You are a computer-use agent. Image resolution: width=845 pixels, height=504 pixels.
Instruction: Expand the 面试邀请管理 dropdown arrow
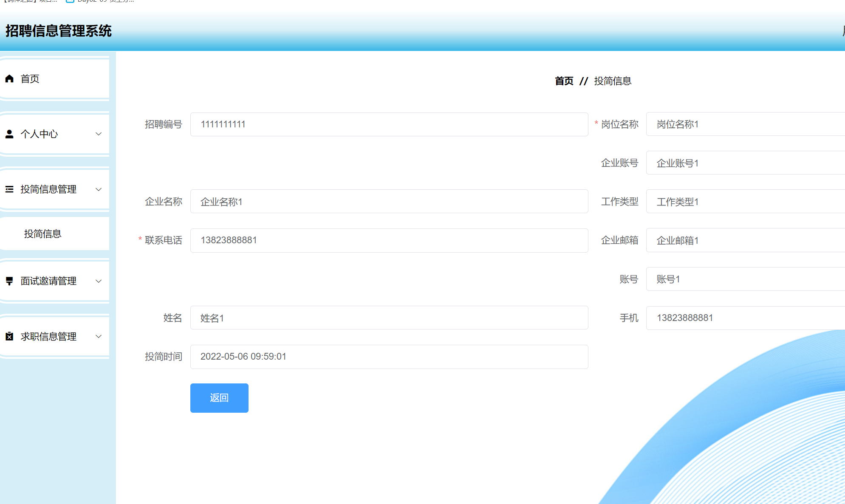click(99, 281)
